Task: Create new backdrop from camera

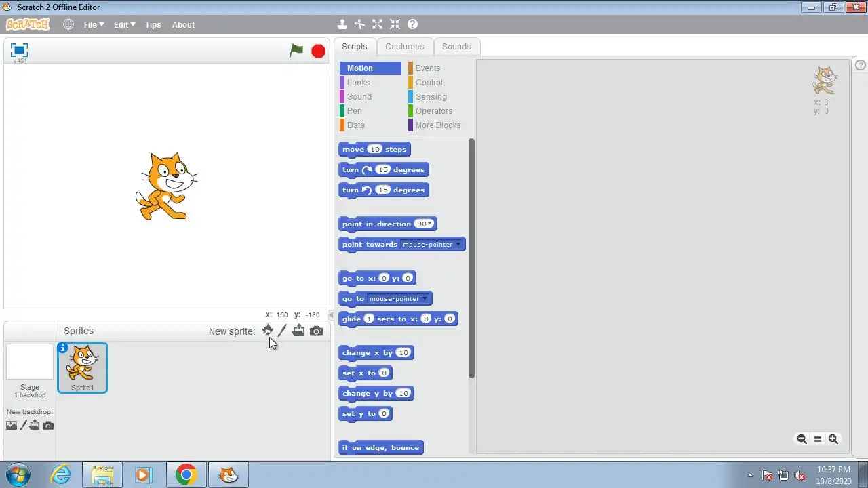Action: coord(48,426)
